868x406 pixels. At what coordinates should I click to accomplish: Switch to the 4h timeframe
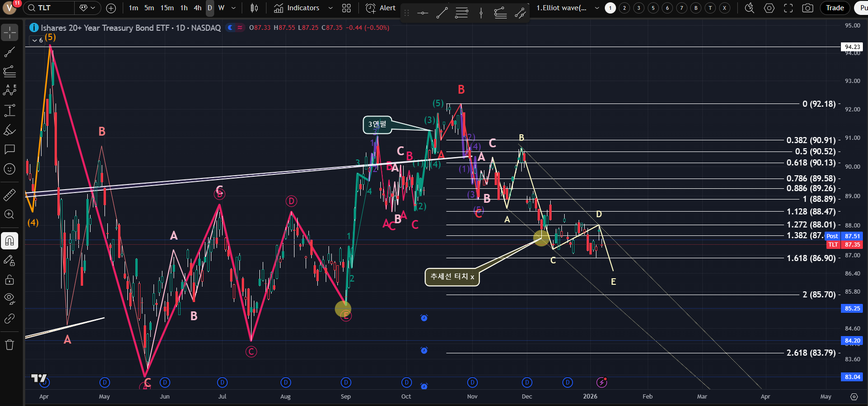point(197,8)
